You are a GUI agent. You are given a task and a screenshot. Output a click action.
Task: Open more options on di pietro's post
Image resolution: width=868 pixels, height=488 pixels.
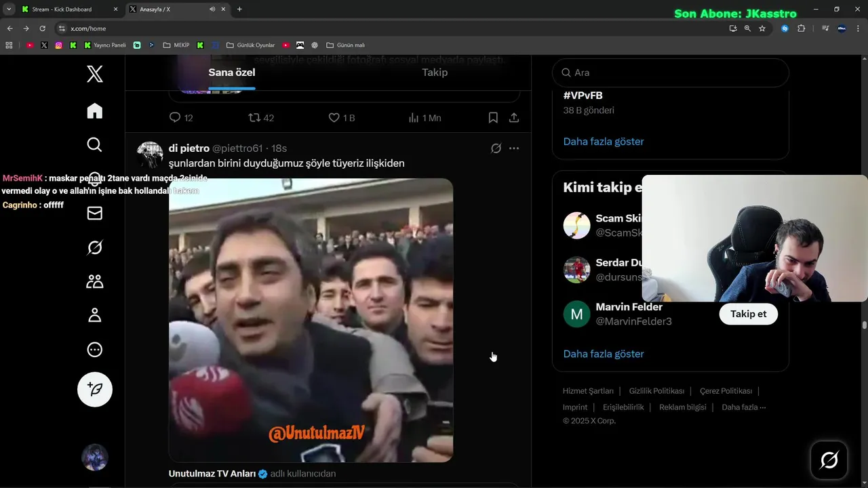click(x=514, y=148)
